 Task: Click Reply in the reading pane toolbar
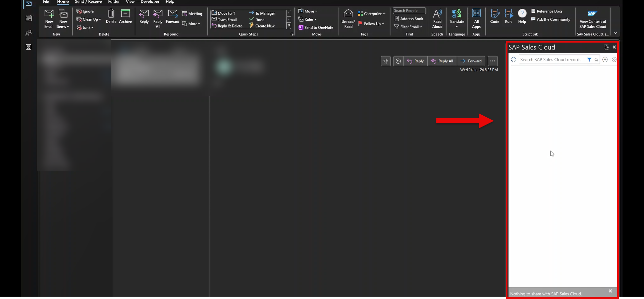[x=415, y=61]
